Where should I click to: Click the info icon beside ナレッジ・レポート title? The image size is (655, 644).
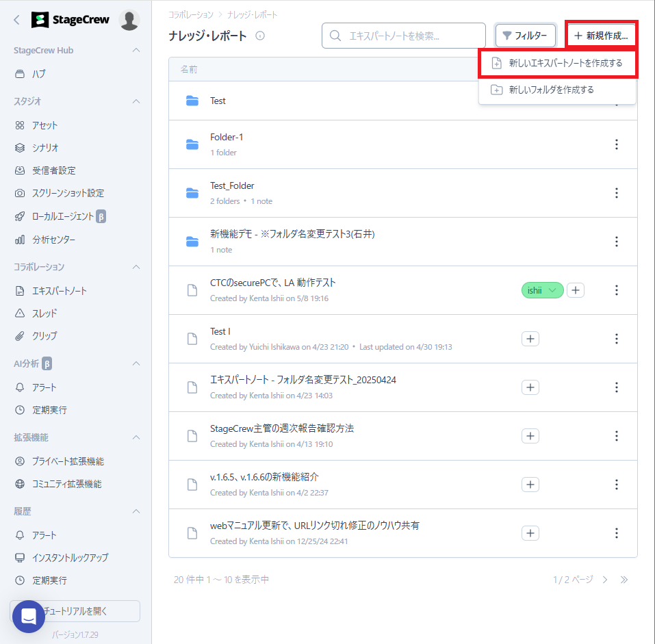click(x=260, y=36)
